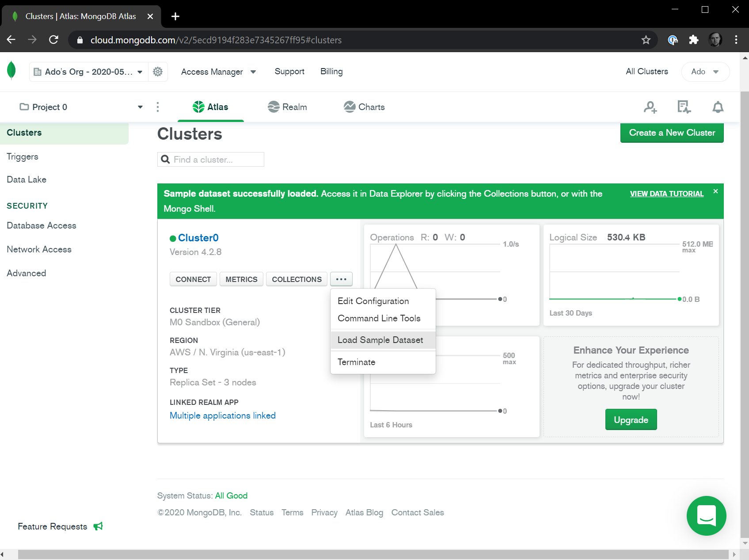Reload the page in the browser
Image resolution: width=749 pixels, height=560 pixels.
click(x=53, y=40)
